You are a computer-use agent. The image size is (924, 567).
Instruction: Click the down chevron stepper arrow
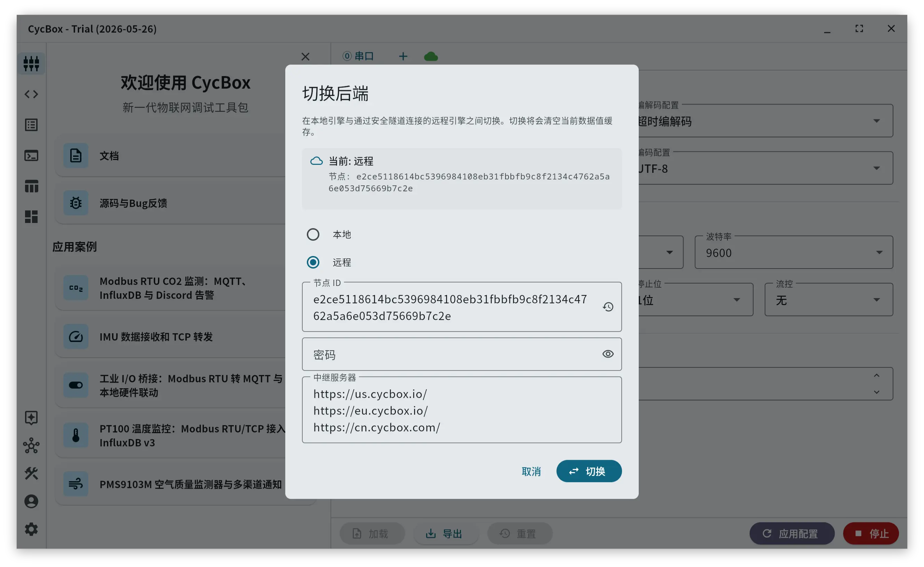tap(876, 392)
